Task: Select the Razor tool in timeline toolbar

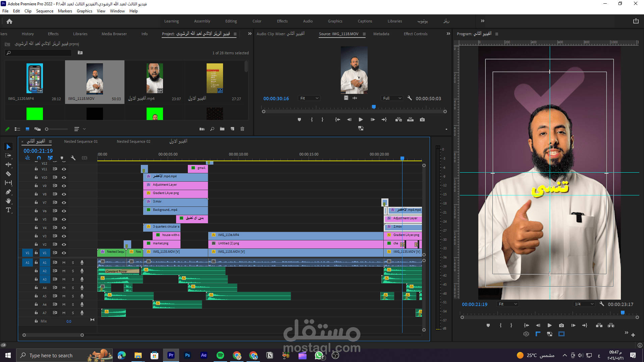Action: coord(8,174)
